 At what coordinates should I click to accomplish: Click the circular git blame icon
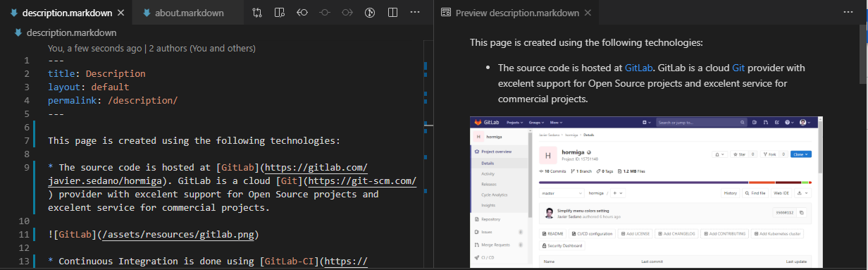[370, 13]
